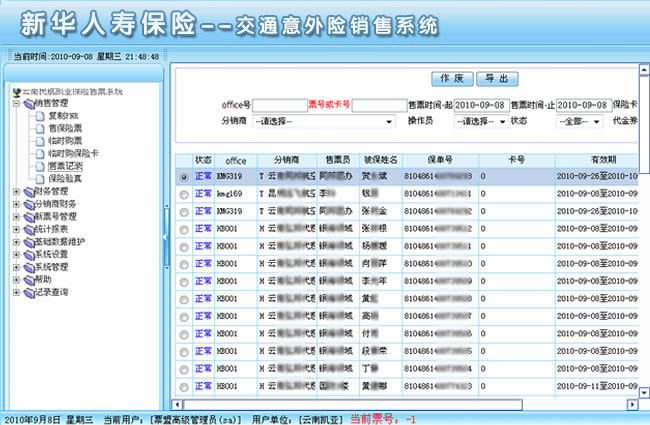Click the folder icon beside 统计报表

(29, 229)
